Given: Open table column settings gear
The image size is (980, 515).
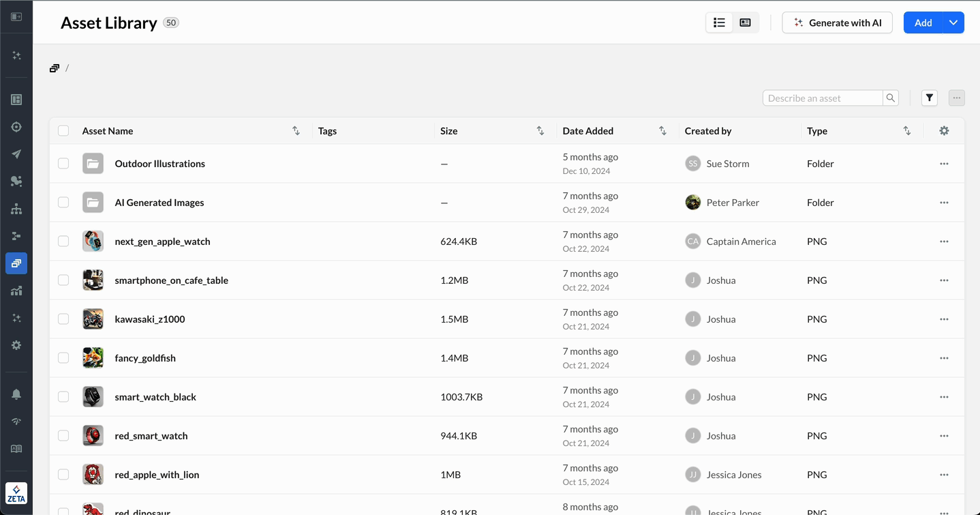Looking at the screenshot, I should coord(944,131).
